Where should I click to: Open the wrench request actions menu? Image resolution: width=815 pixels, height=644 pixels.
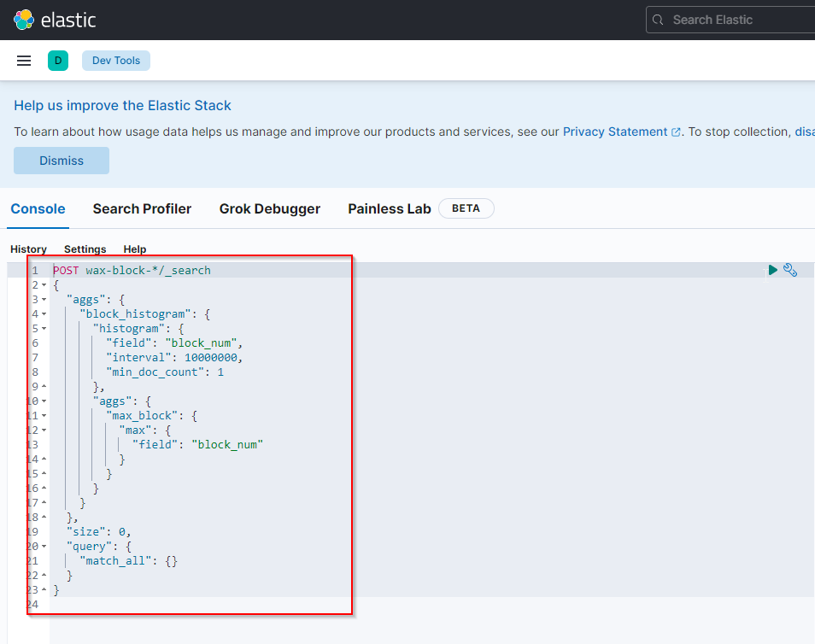click(x=790, y=270)
